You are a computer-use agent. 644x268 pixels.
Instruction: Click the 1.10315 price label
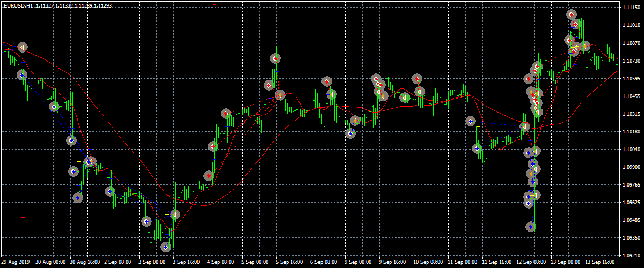[631, 114]
